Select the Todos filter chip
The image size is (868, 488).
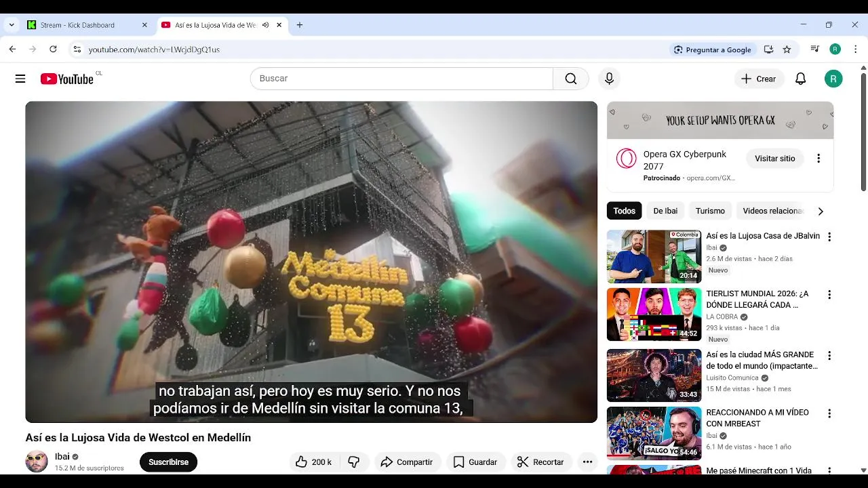point(625,211)
